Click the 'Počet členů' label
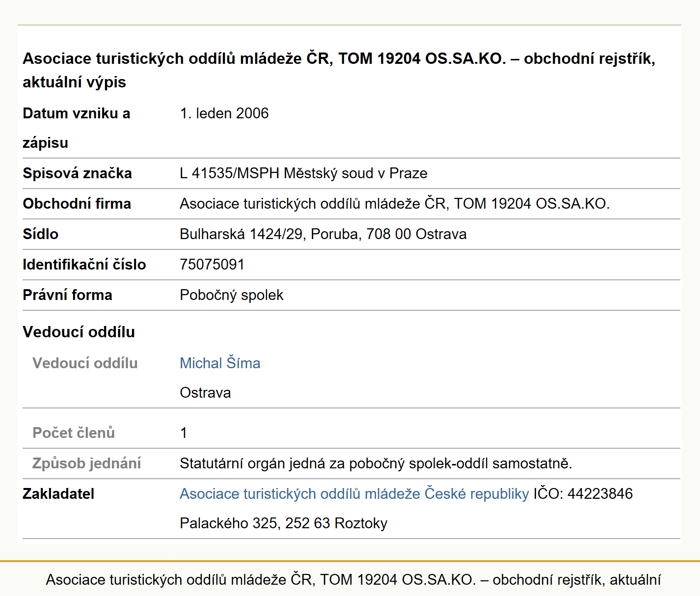 [x=74, y=433]
